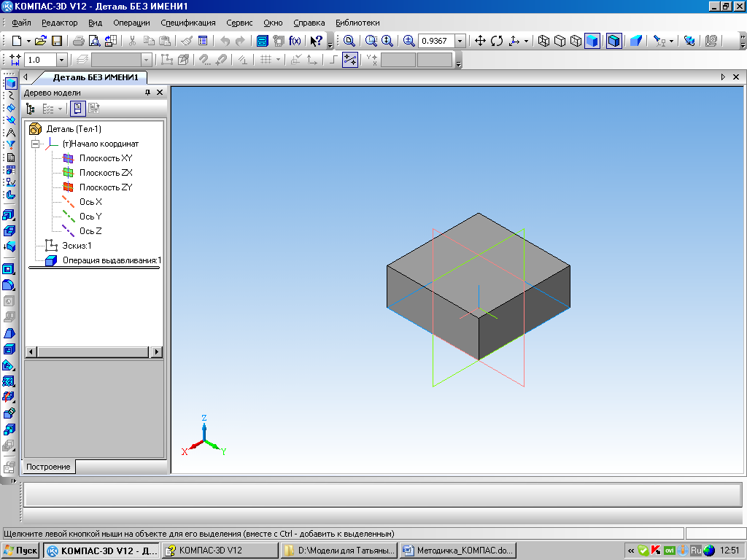Open the 1.0 step value dropdown
Image resolution: width=747 pixels, height=560 pixels.
pyautogui.click(x=61, y=60)
